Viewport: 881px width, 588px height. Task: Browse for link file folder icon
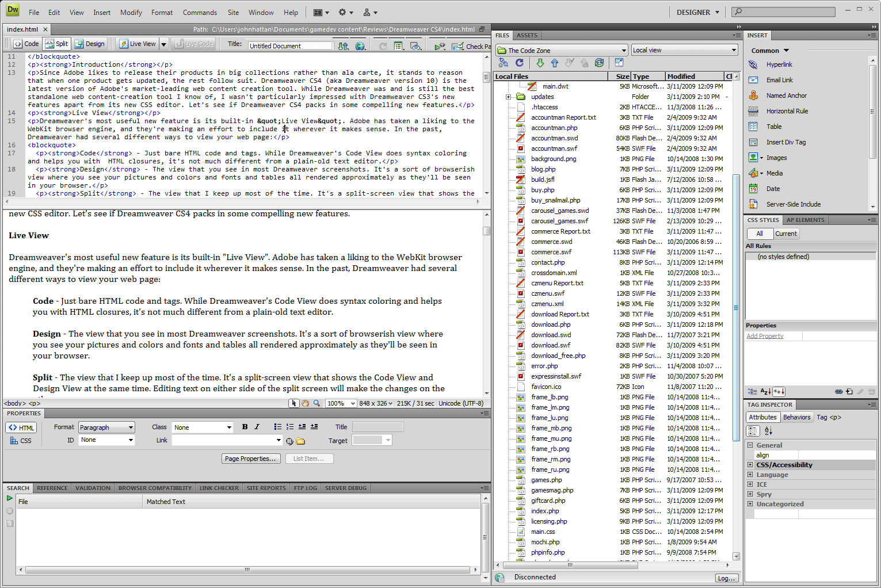(300, 441)
